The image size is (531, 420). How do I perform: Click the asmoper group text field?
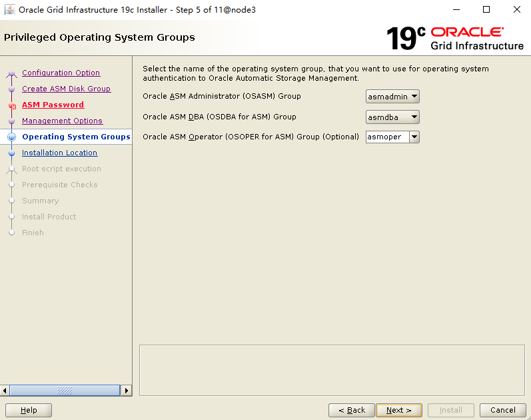(387, 137)
